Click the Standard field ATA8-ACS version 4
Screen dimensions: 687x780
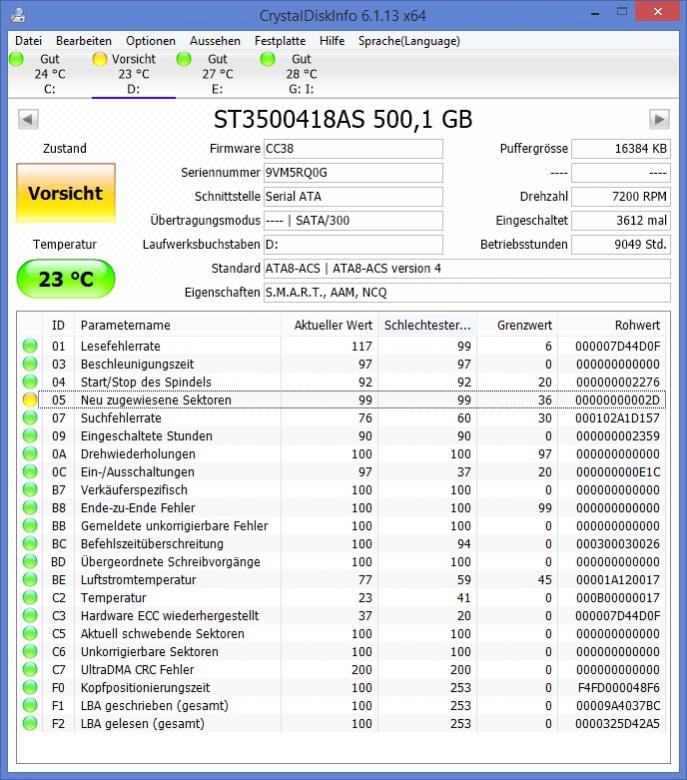pyautogui.click(x=467, y=269)
